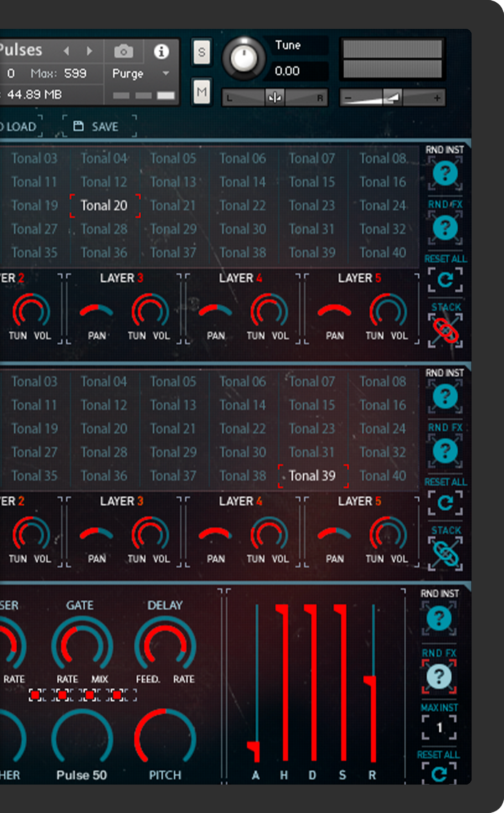Toggle the Solo S button
This screenshot has width=504, height=813.
(x=202, y=52)
